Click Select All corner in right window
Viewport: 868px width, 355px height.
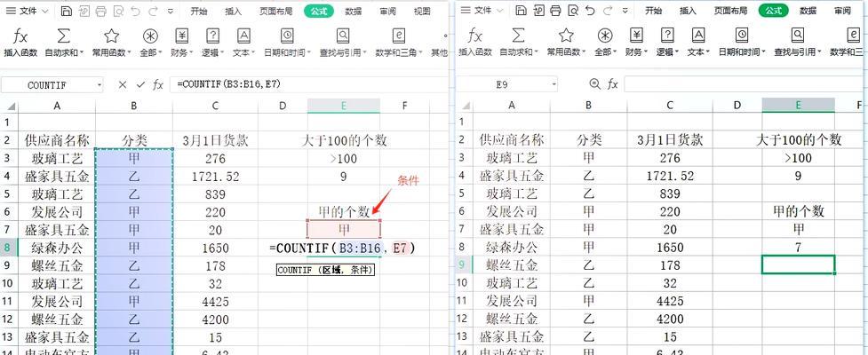click(x=464, y=105)
